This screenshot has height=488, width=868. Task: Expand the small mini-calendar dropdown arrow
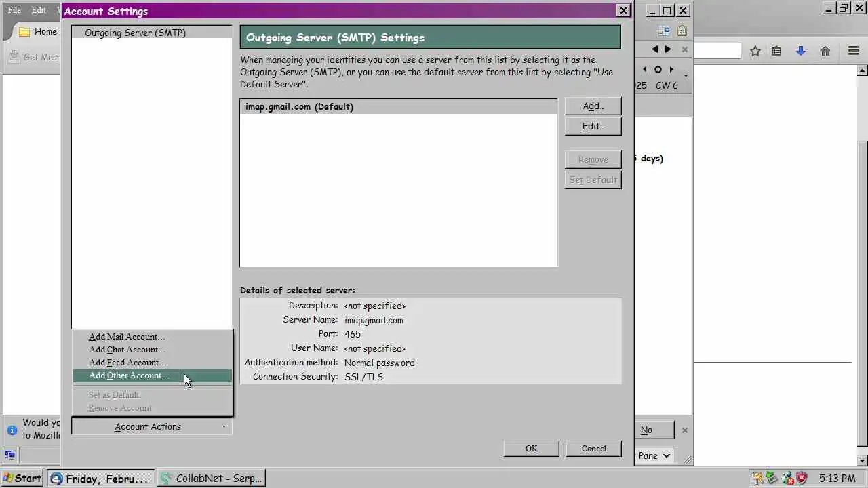tap(686, 75)
